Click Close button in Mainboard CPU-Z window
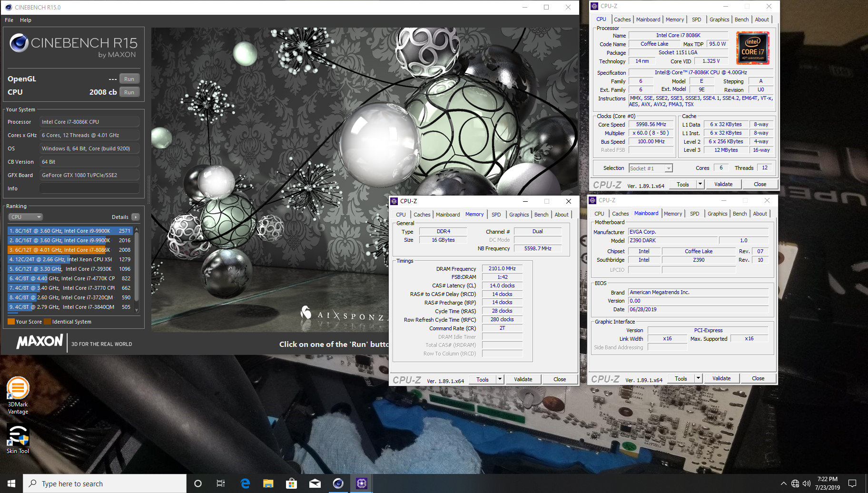 click(758, 378)
